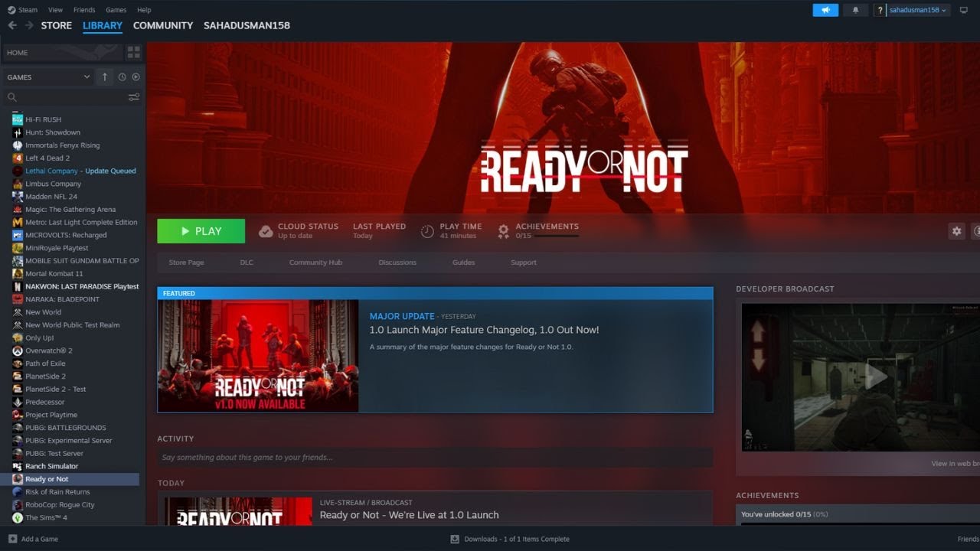The height and width of the screenshot is (551, 980).
Task: Open the Games menu
Action: (116, 10)
